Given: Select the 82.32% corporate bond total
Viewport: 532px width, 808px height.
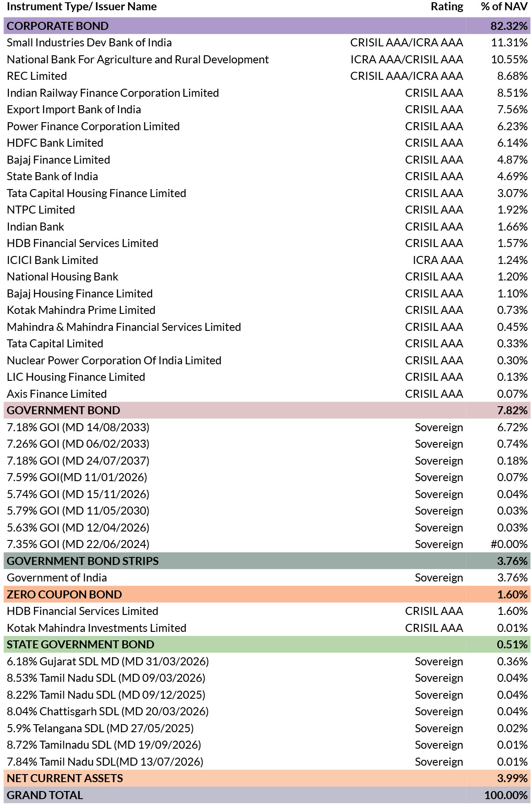Looking at the screenshot, I should 509,26.
